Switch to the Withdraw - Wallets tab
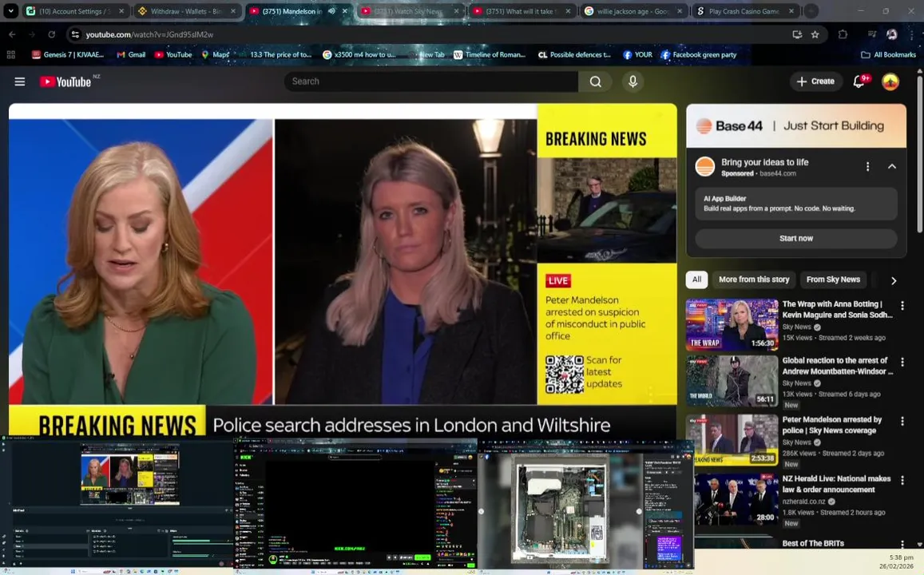Screen dimensions: 924x575 pyautogui.click(x=186, y=11)
